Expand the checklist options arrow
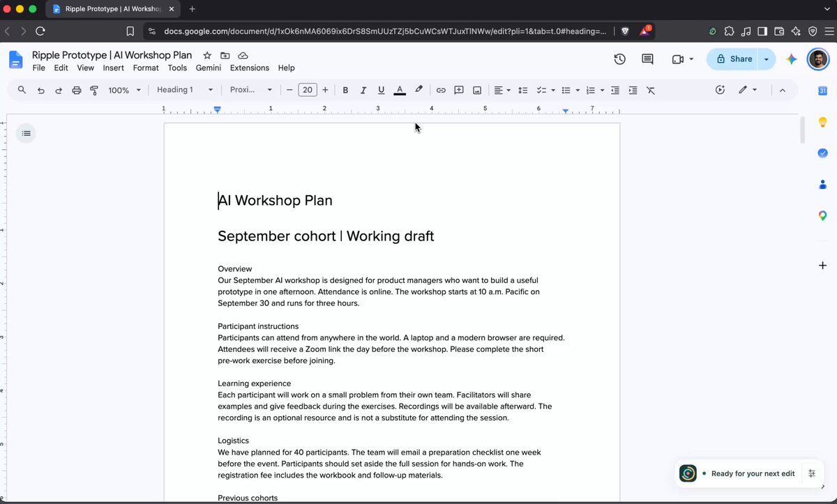Screen dimensions: 837x504 [553, 90]
